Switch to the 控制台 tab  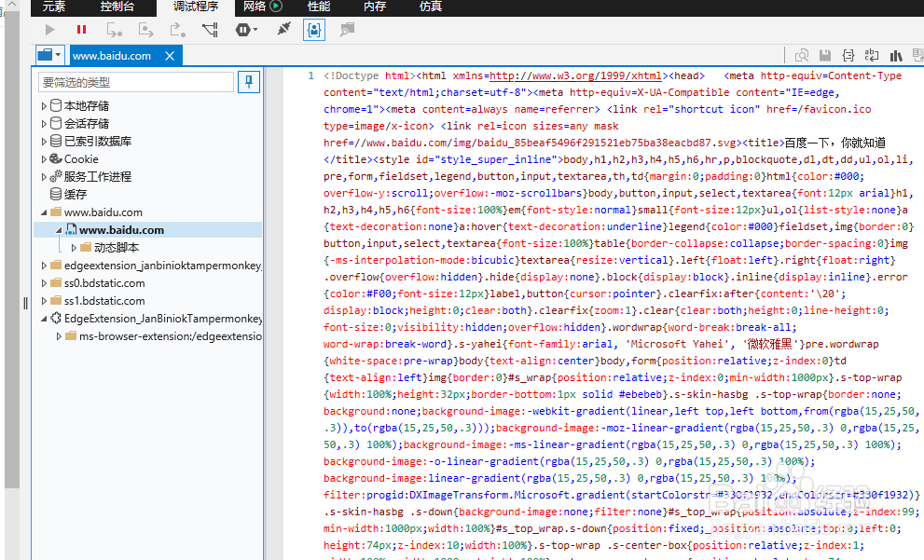117,7
